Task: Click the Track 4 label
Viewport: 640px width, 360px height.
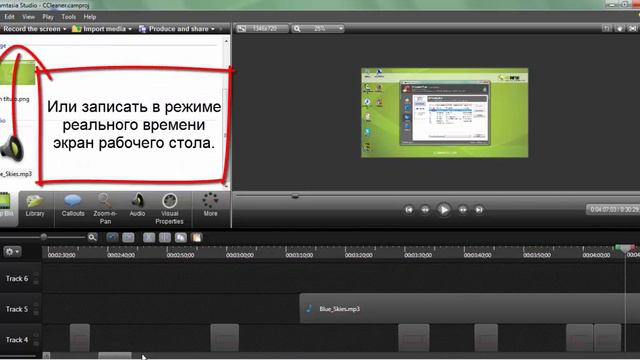Action: pos(17,340)
